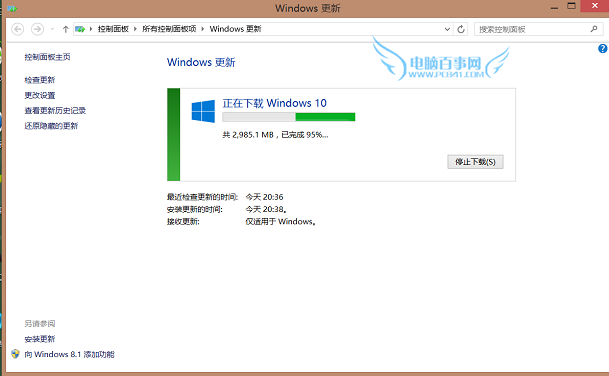Image resolution: width=609 pixels, height=376 pixels.
Task: Maximize the Windows 更新 window
Action: 571,6
